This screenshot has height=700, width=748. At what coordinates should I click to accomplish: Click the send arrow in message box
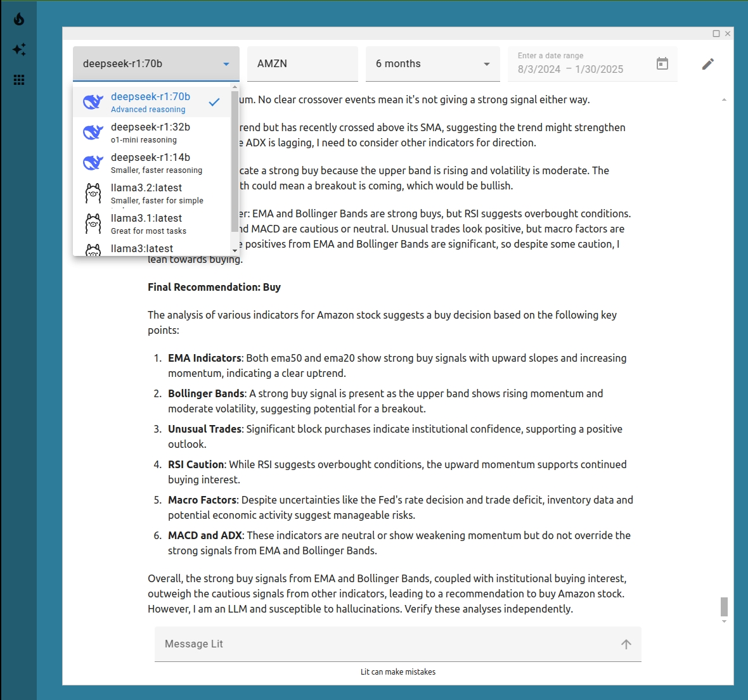pos(626,644)
